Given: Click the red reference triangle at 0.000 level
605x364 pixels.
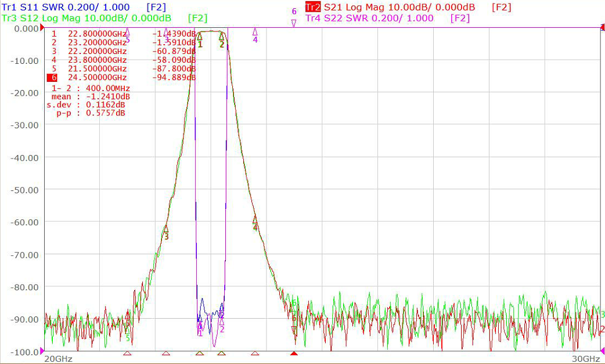Looking at the screenshot, I should click(x=42, y=28).
